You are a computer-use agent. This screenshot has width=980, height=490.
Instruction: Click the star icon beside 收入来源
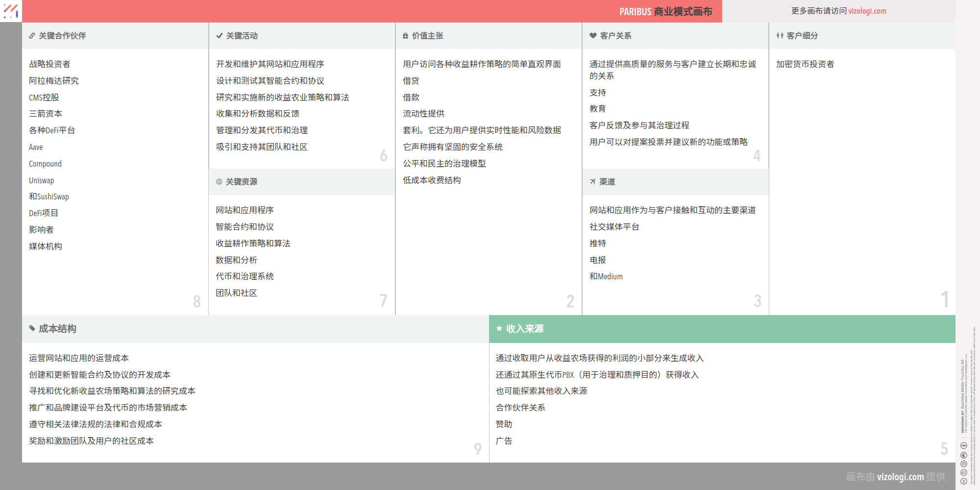coord(499,328)
